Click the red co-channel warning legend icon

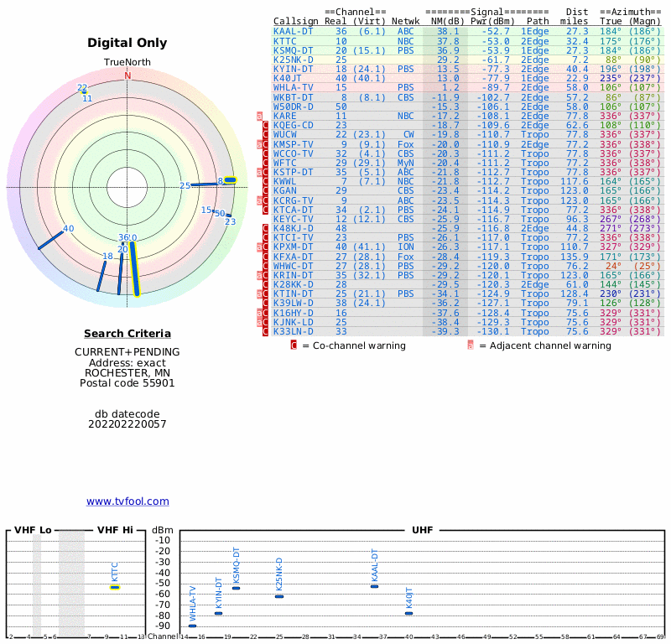[294, 345]
